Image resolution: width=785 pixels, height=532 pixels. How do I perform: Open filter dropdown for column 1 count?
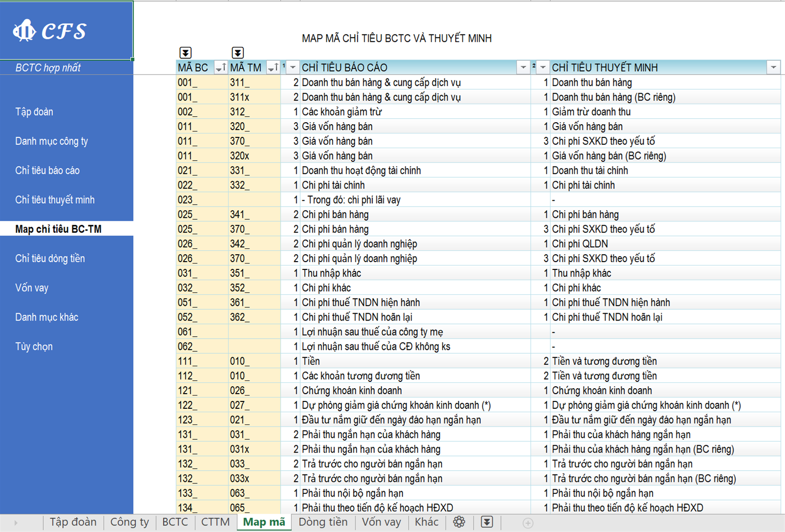click(x=293, y=68)
